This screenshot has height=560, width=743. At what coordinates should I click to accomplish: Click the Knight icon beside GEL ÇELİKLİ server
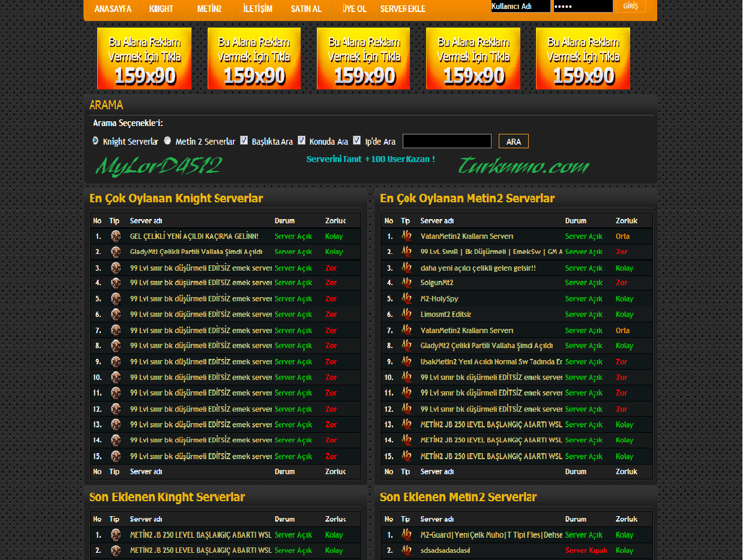click(116, 236)
